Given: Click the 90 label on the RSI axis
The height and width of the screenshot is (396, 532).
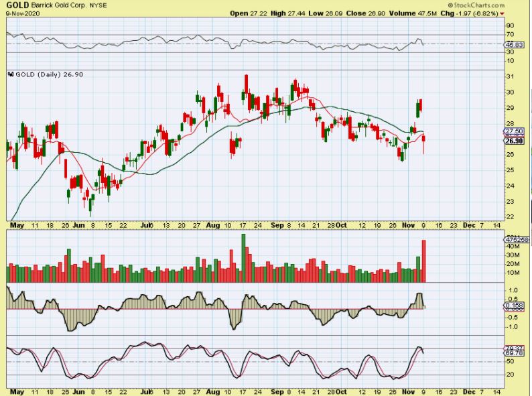Looking at the screenshot, I should point(510,25).
